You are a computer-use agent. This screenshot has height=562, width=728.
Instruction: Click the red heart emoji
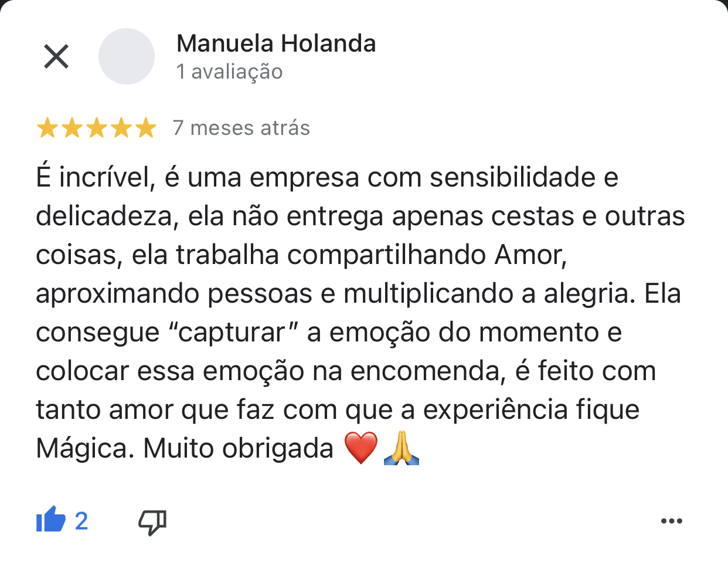coord(360,448)
